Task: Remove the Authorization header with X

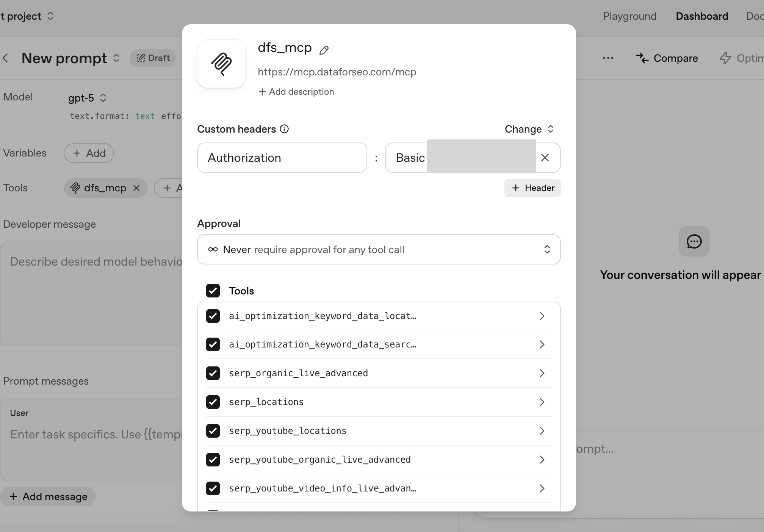Action: (x=545, y=158)
